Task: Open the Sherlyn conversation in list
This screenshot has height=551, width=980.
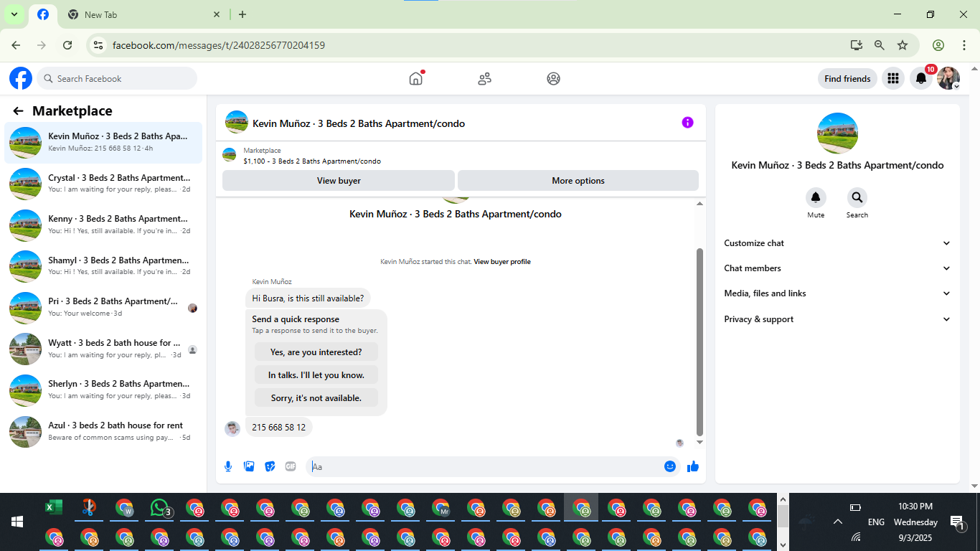Action: pos(103,390)
